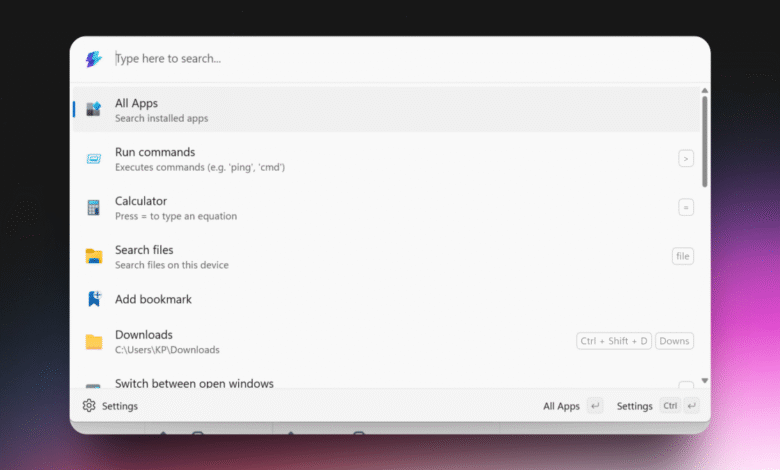Click the Ctrl + Shift + D shortcut badge
The width and height of the screenshot is (780, 470).
(x=614, y=341)
